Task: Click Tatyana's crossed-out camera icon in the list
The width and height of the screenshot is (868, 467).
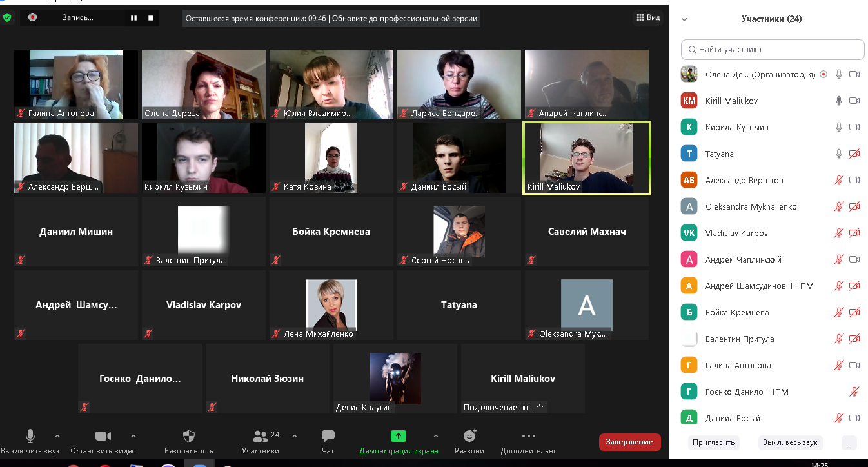Action: pos(854,154)
